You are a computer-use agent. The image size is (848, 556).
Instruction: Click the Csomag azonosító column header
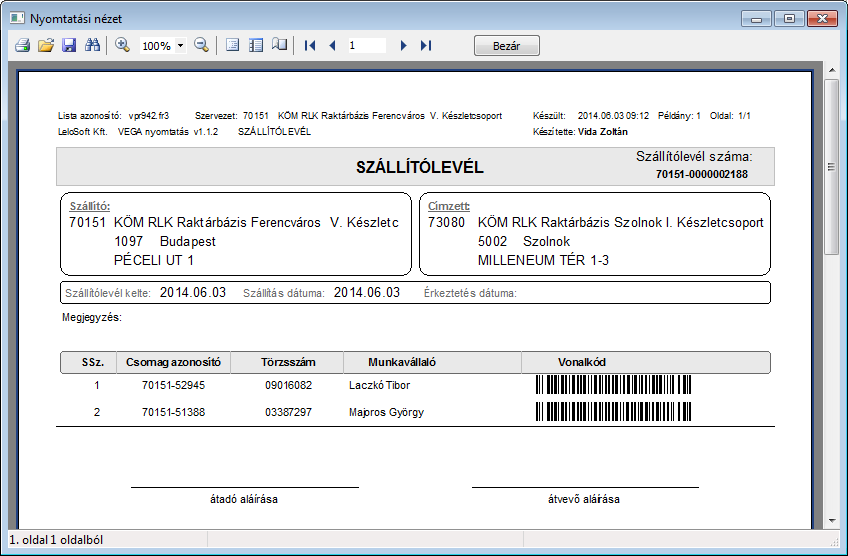point(173,362)
